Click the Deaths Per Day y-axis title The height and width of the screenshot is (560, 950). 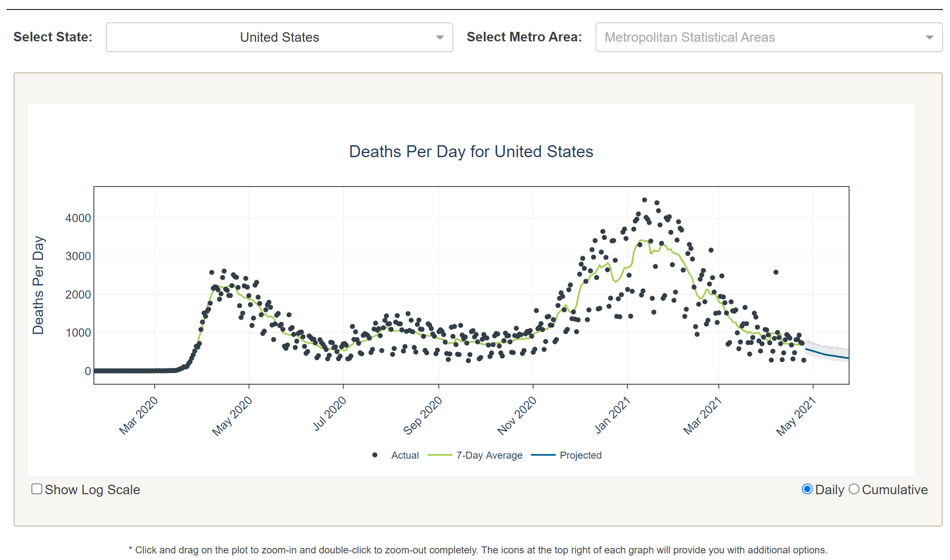point(38,285)
